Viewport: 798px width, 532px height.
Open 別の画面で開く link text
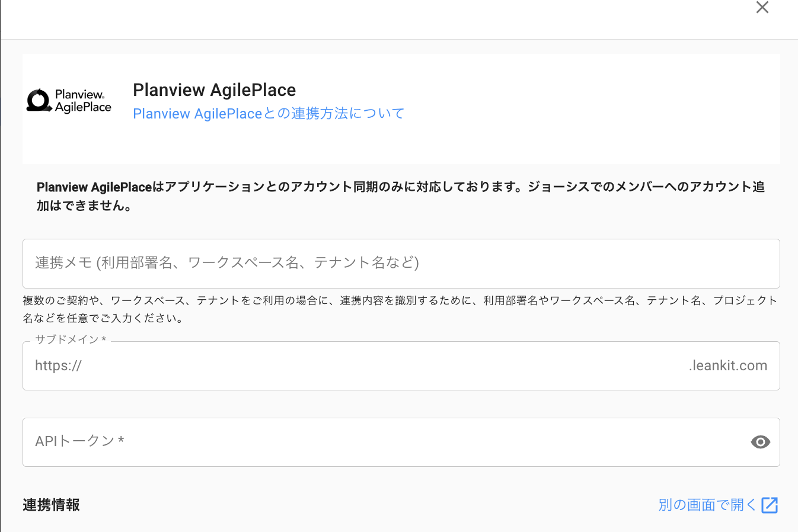click(x=707, y=505)
